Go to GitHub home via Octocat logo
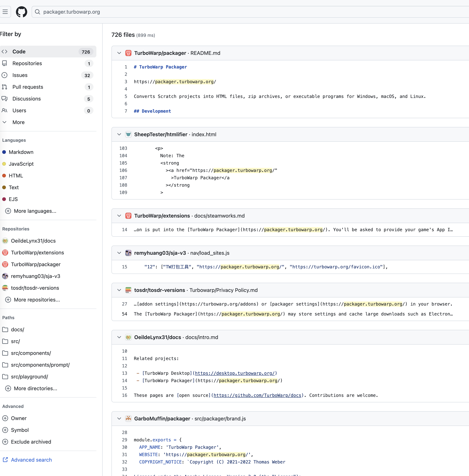 pyautogui.click(x=22, y=12)
